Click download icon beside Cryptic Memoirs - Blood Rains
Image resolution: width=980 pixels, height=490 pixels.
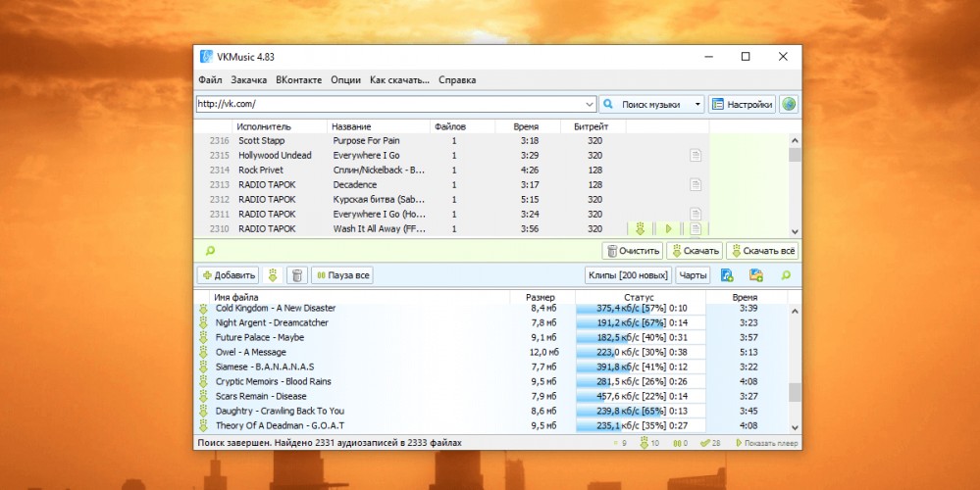[x=203, y=381]
